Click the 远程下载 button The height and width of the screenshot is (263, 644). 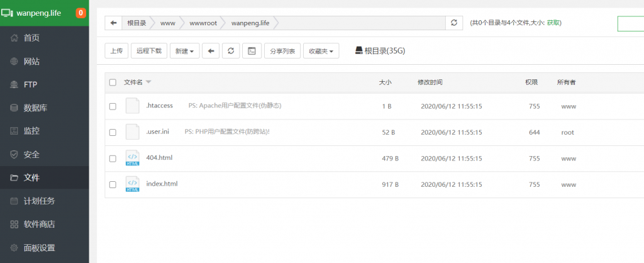pyautogui.click(x=149, y=51)
